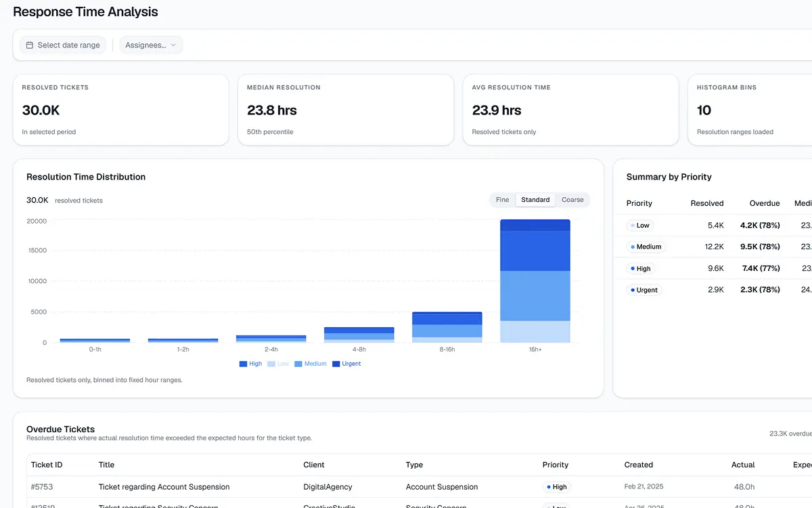Expand the Assignees dropdown

click(151, 45)
